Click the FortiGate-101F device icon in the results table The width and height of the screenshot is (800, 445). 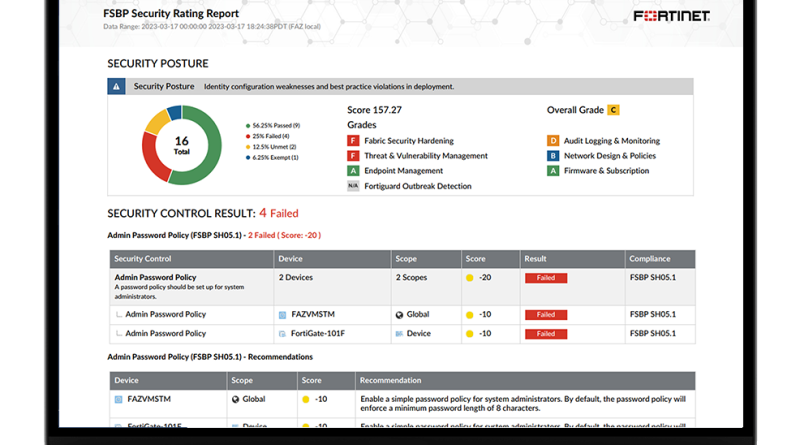[x=282, y=334]
